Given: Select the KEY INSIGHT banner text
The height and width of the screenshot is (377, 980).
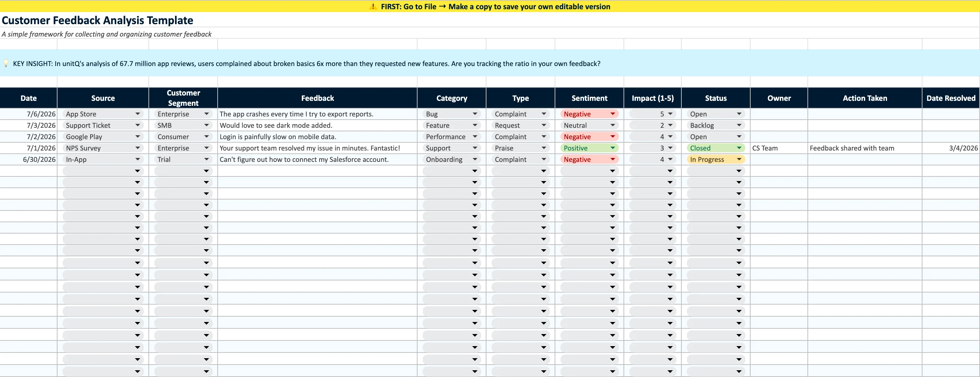Looking at the screenshot, I should 306,64.
